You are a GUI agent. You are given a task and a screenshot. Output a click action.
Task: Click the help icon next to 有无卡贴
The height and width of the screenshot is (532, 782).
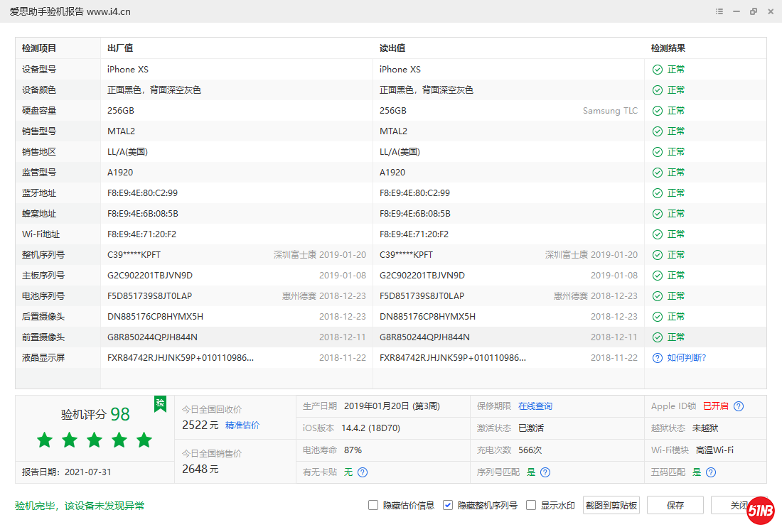pyautogui.click(x=363, y=472)
